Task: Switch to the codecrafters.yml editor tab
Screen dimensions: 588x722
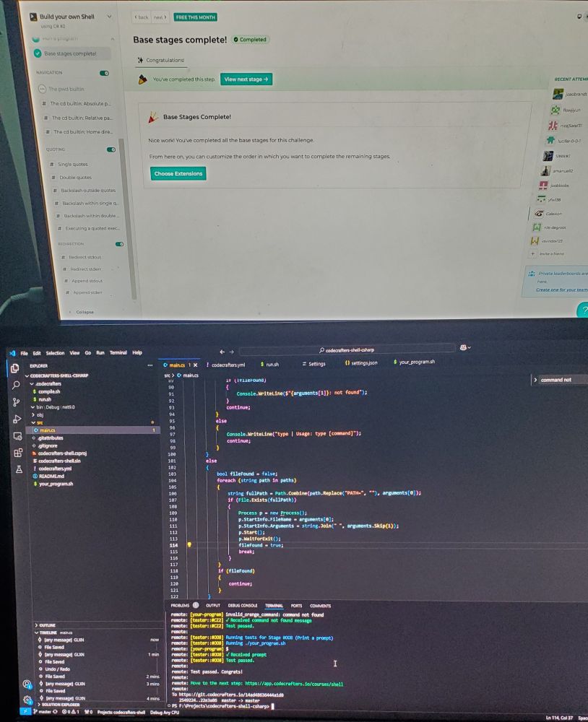Action: [226, 365]
